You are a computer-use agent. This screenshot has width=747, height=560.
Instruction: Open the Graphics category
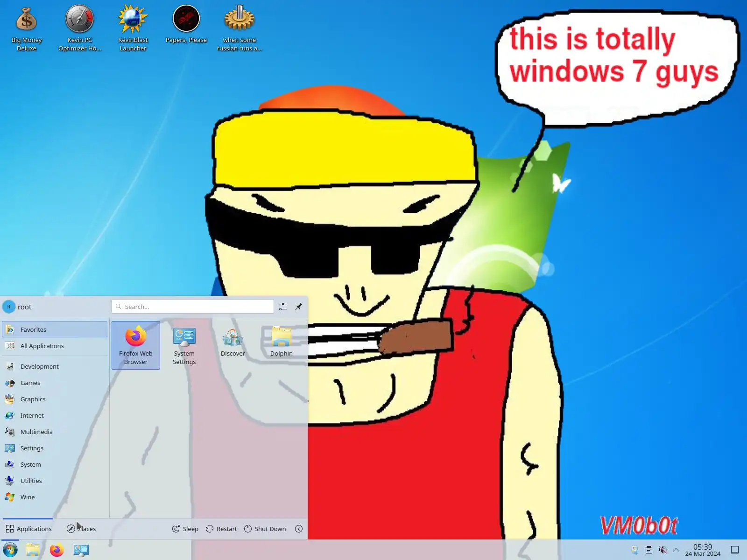coord(55,399)
